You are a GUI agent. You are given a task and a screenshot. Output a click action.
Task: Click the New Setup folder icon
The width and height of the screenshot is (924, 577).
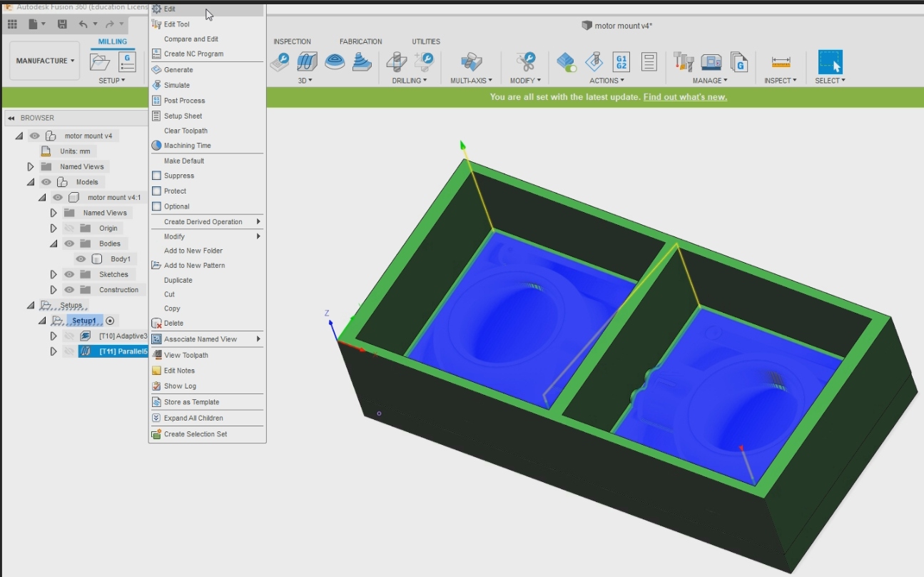[x=100, y=62]
